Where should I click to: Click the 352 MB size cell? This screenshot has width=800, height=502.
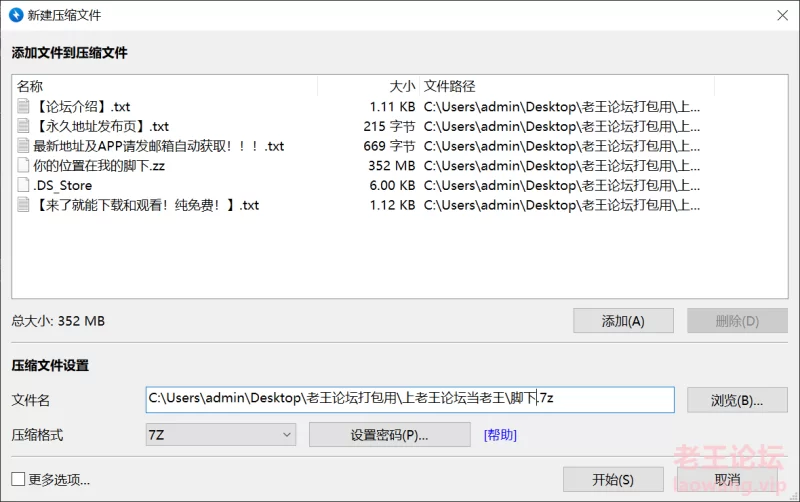(391, 166)
